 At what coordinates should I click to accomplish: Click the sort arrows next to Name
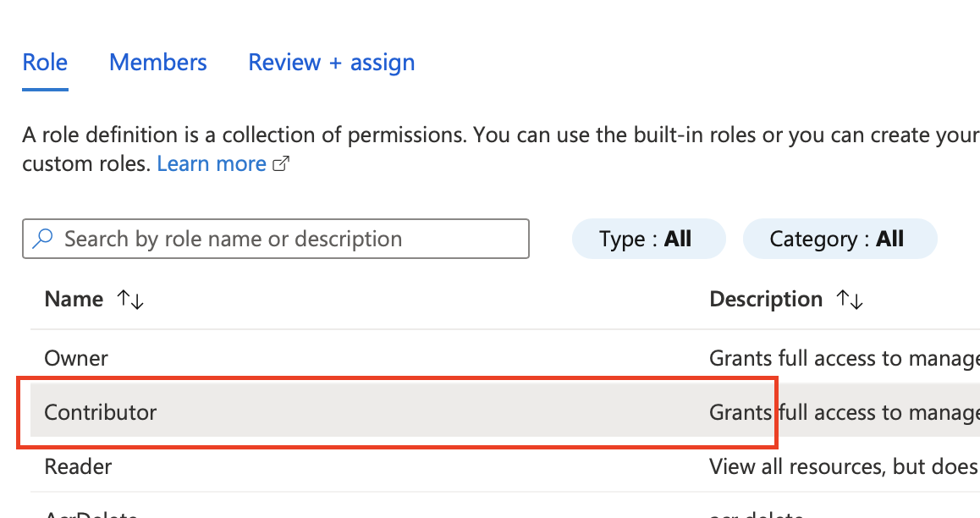pos(130,300)
